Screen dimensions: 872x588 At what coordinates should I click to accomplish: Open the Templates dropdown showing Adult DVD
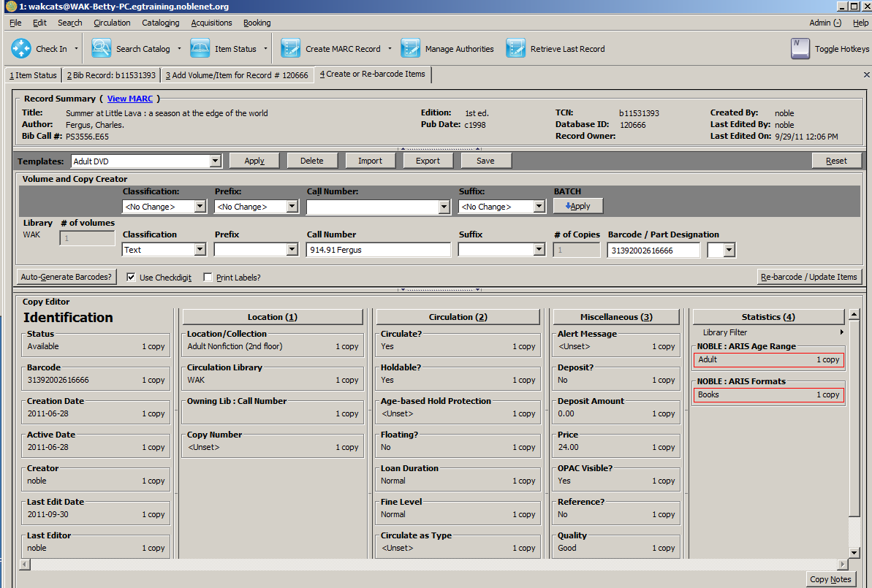tap(216, 161)
